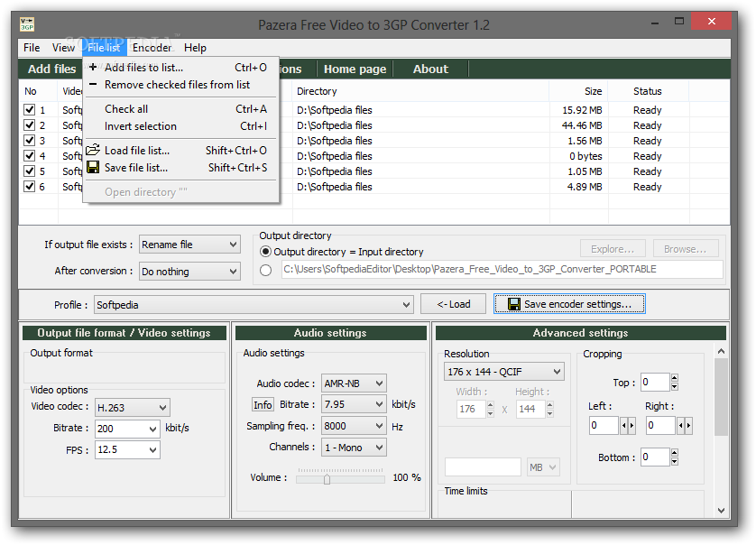Click the output directory path field

point(502,269)
